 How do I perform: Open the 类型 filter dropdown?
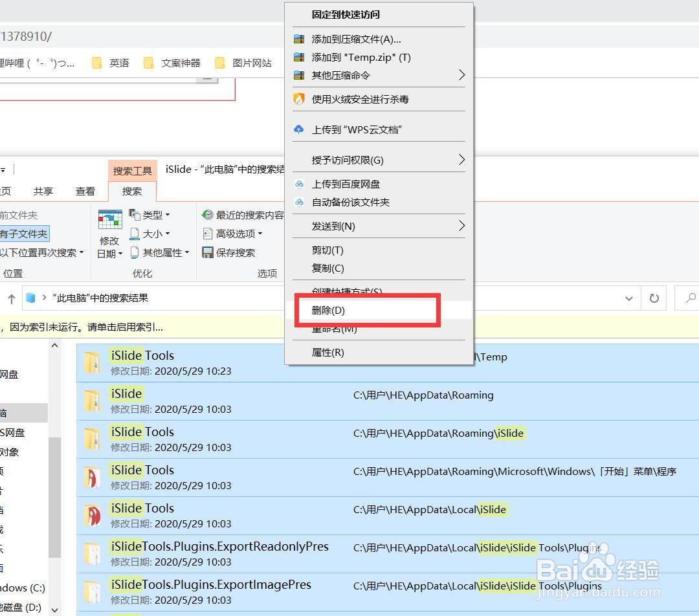(150, 215)
